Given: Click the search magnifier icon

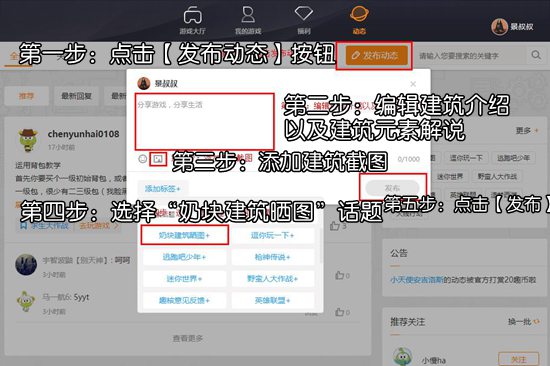Looking at the screenshot, I should tap(536, 55).
